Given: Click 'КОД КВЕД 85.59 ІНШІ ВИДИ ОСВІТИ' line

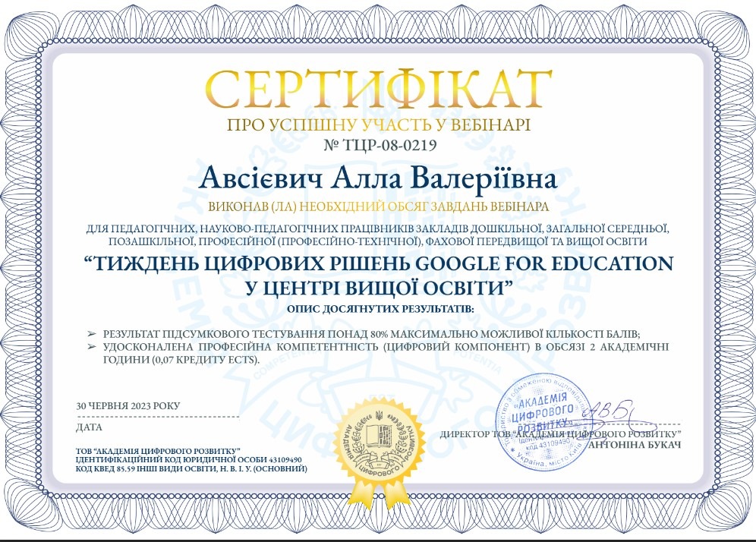Looking at the screenshot, I should coord(191,468).
